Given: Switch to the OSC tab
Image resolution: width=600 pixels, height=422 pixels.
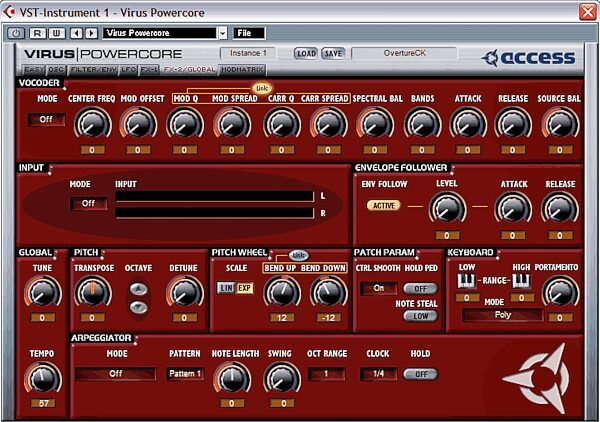Looking at the screenshot, I should [x=56, y=70].
